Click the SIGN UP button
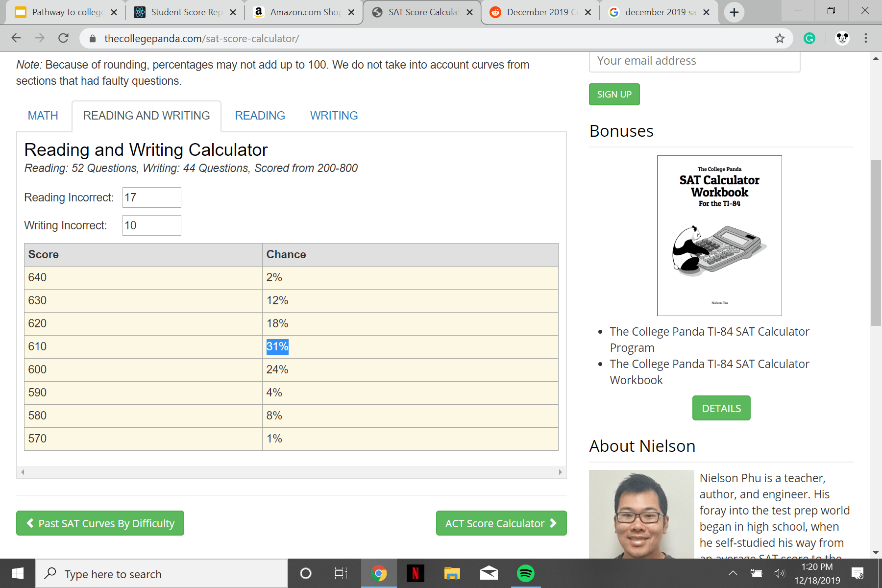The image size is (882, 588). click(x=614, y=94)
